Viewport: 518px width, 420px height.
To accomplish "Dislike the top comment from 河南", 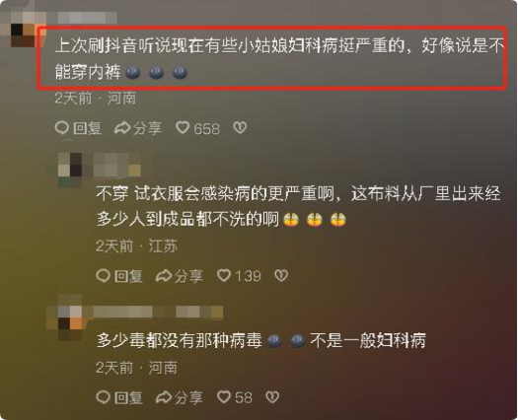I will pyautogui.click(x=240, y=128).
